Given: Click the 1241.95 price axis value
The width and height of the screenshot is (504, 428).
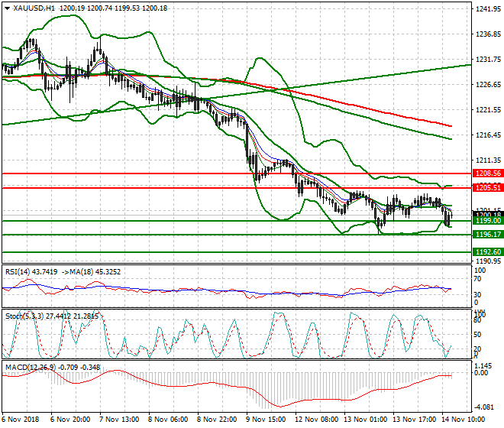Looking at the screenshot, I should point(488,9).
